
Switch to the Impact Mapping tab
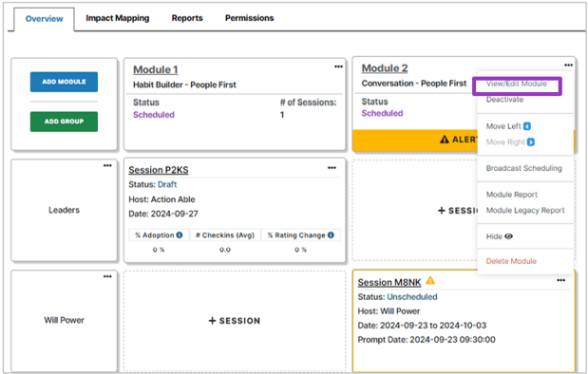118,18
